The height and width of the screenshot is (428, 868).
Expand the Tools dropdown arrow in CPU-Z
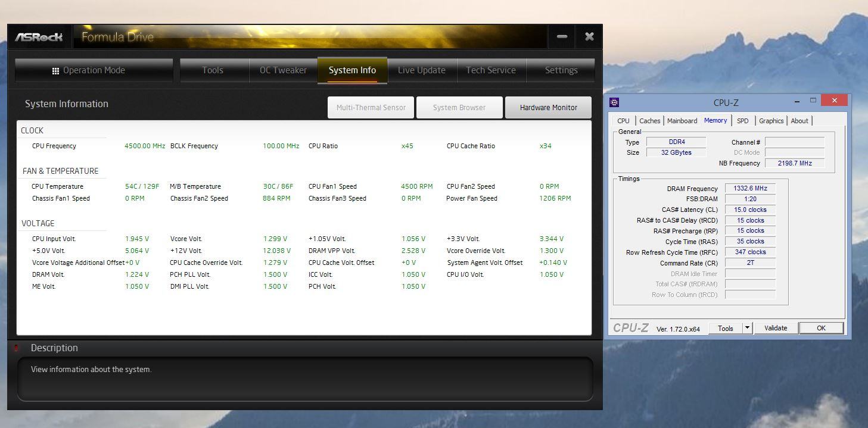click(748, 328)
